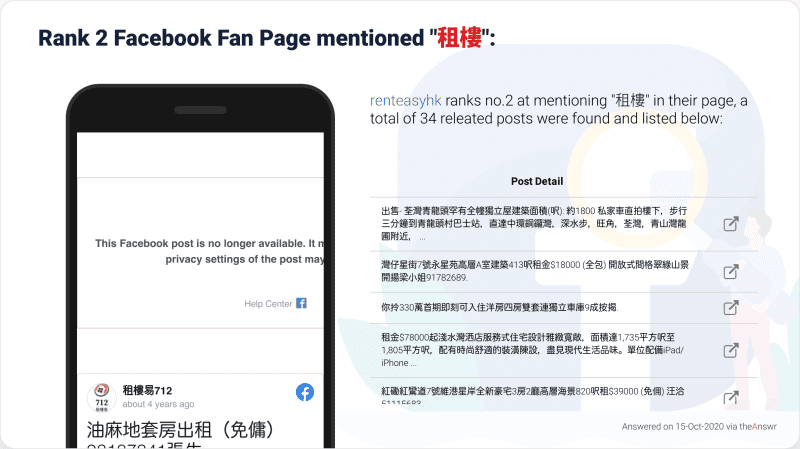Open the Help Center link
Image resolution: width=800 pixels, height=449 pixels.
coord(268,304)
